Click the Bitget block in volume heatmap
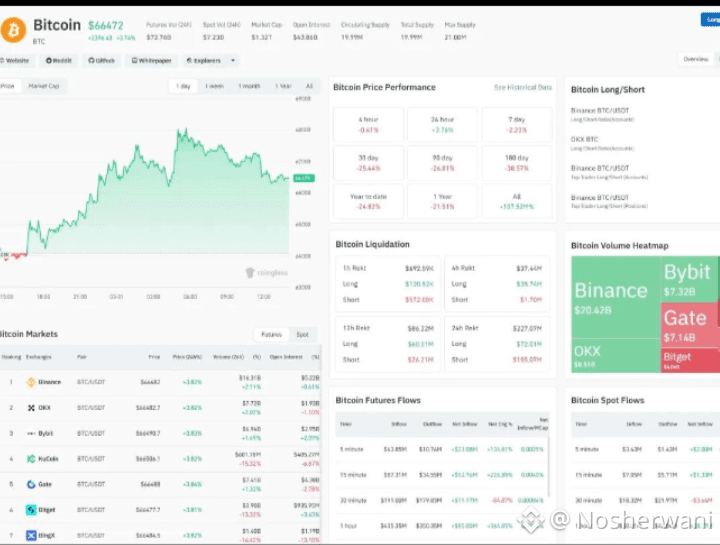This screenshot has width=720, height=545. pyautogui.click(x=690, y=360)
